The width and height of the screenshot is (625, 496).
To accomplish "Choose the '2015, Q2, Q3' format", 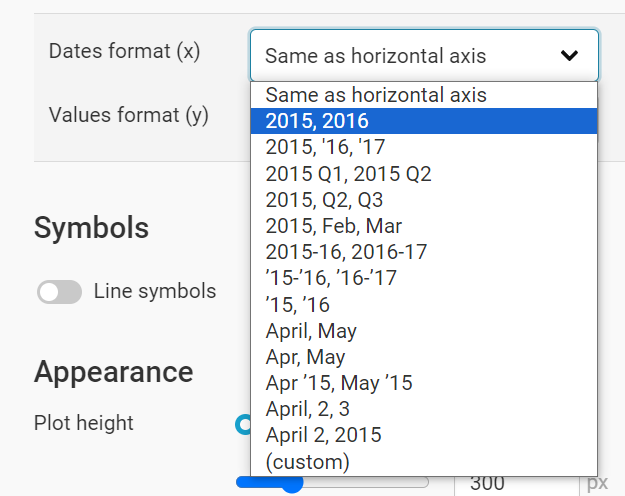I will pyautogui.click(x=424, y=200).
